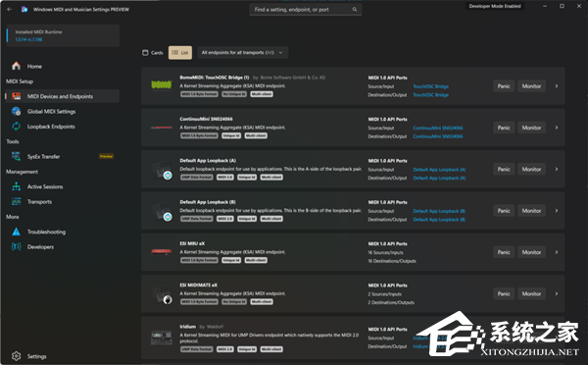
Task: Click the back arrow in title bar
Action: click(x=10, y=10)
